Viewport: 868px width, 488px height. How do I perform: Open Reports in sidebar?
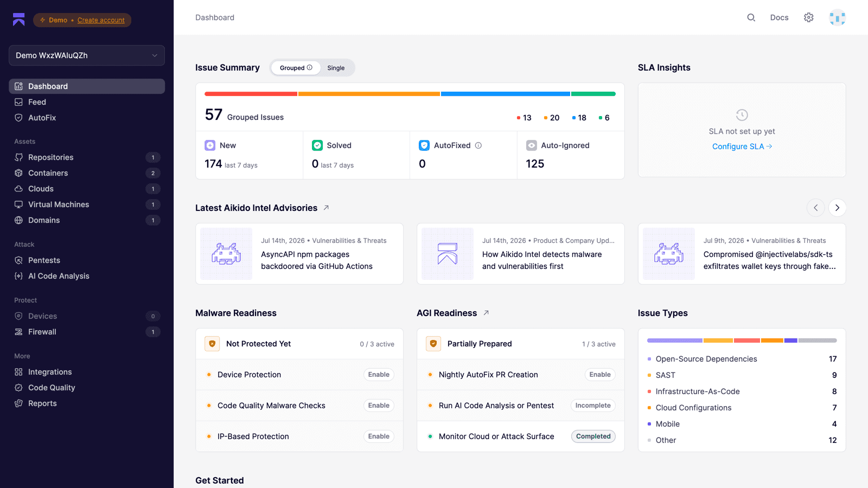(87, 403)
